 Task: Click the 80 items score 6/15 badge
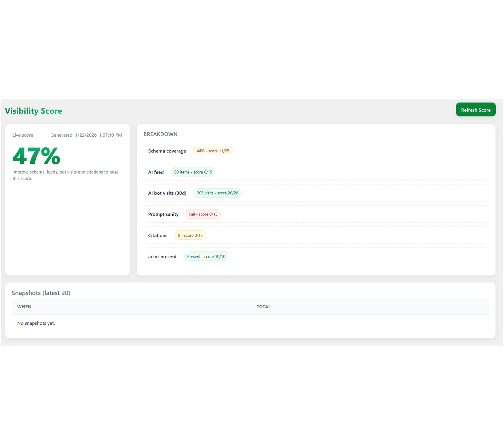pyautogui.click(x=193, y=172)
